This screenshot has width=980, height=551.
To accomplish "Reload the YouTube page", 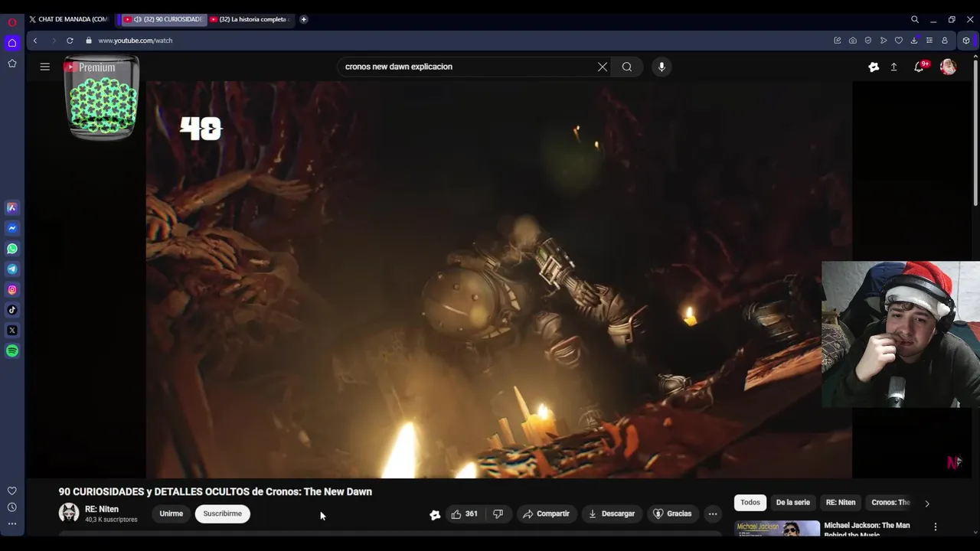I will pos(70,41).
